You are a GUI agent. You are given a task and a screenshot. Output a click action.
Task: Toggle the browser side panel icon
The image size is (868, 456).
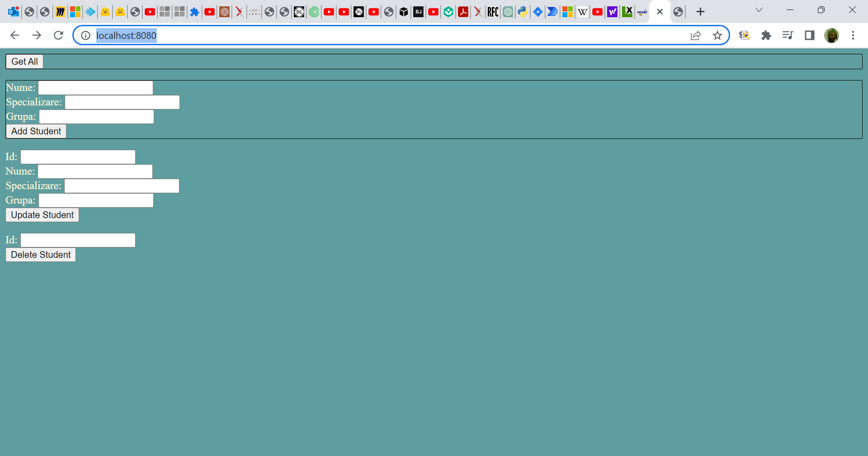pyautogui.click(x=809, y=35)
